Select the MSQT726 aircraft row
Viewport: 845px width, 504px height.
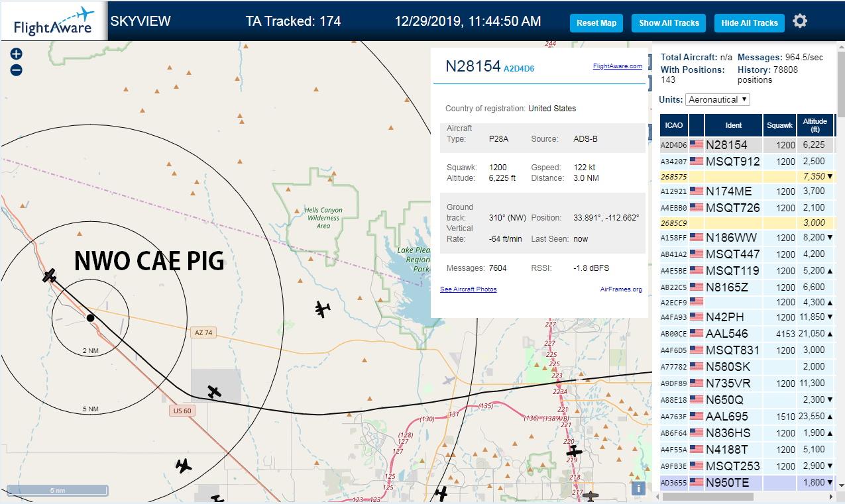tap(747, 207)
